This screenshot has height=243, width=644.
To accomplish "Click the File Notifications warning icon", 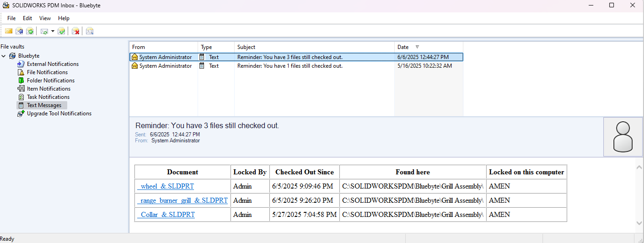I will tap(21, 72).
